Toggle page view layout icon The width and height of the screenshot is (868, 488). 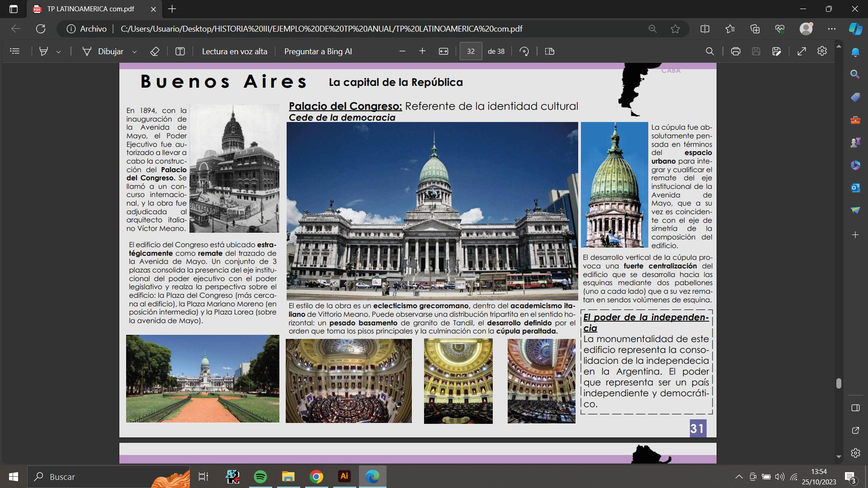click(550, 52)
